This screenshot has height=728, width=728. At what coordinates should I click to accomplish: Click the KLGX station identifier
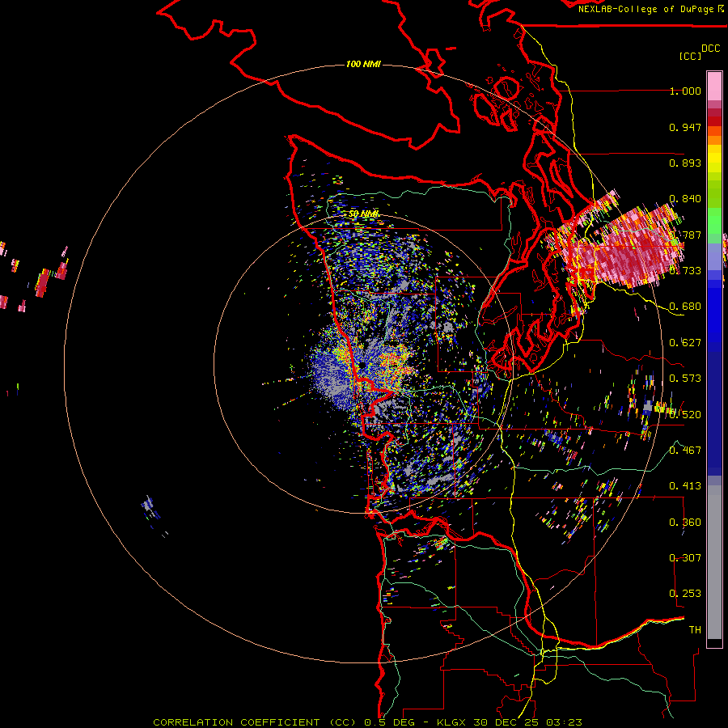click(453, 722)
